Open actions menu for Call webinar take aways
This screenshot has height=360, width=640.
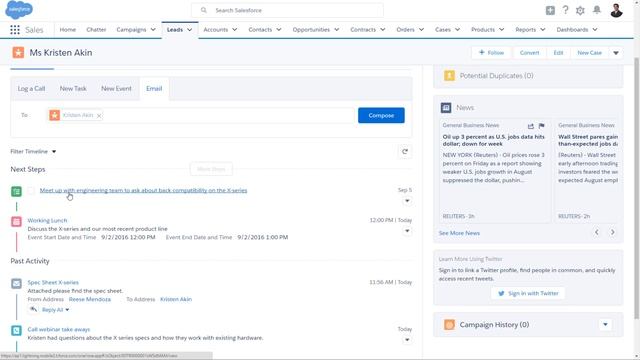[407, 340]
